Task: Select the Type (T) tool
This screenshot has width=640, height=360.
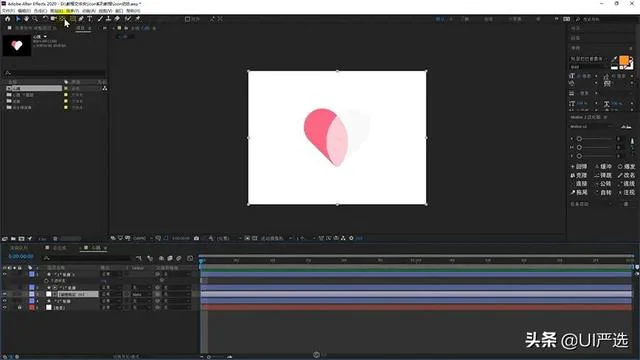Action: 90,19
